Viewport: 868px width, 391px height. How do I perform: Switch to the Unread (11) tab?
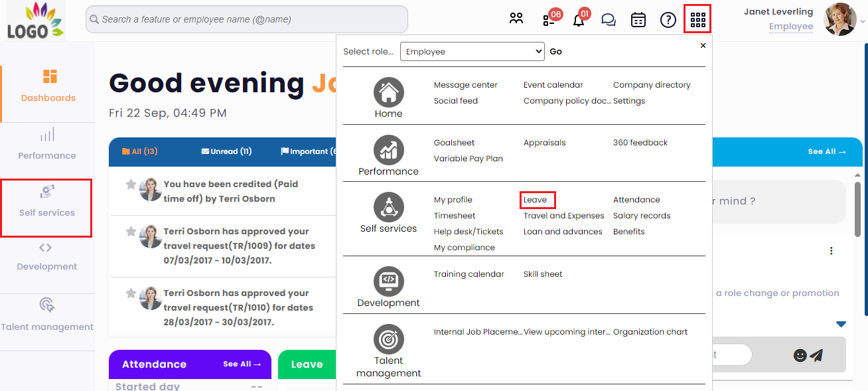point(226,151)
